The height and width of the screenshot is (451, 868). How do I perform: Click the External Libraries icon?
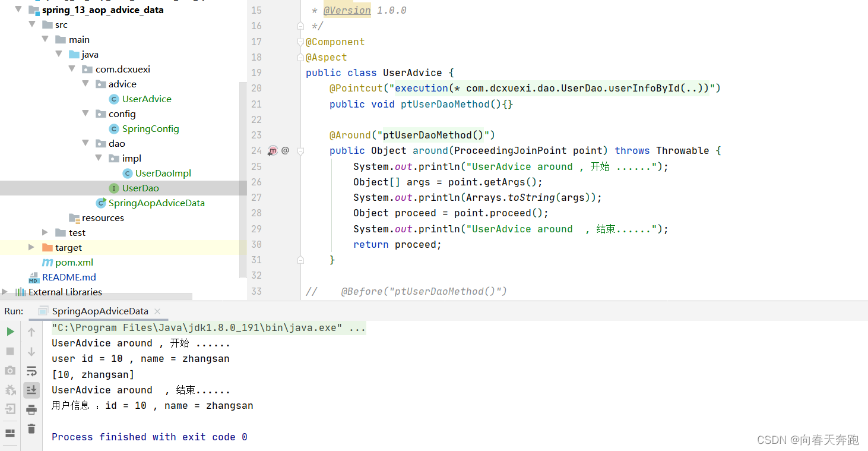pyautogui.click(x=21, y=292)
